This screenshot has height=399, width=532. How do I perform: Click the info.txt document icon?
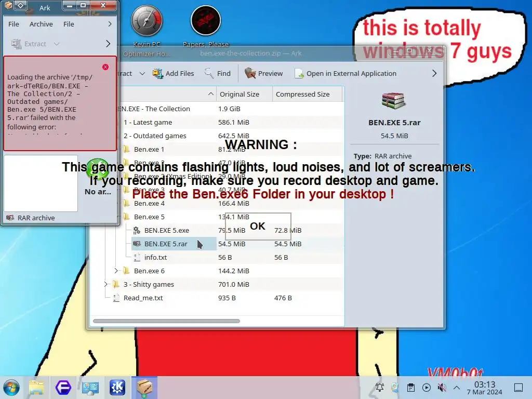coord(137,258)
